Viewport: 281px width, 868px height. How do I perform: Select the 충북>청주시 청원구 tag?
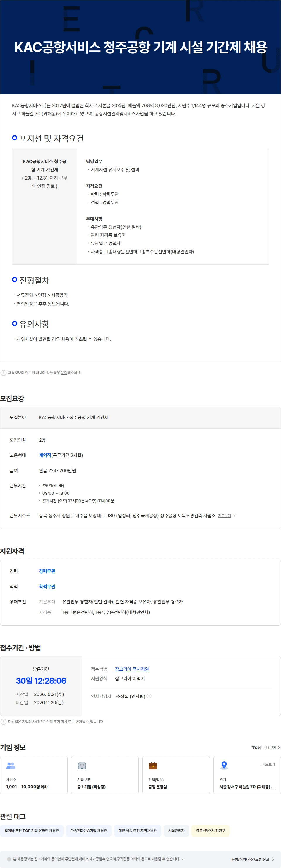coord(211,831)
